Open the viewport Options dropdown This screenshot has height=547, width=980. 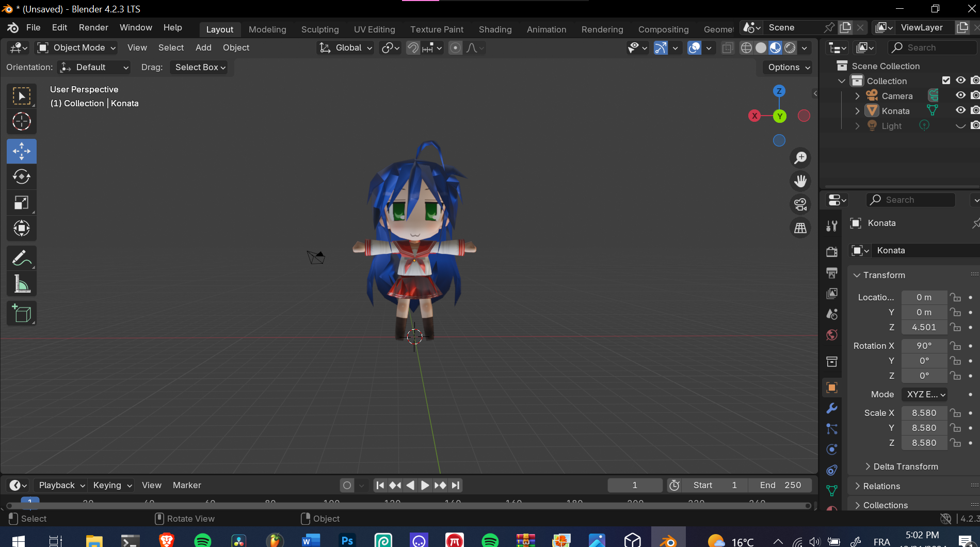tap(788, 68)
